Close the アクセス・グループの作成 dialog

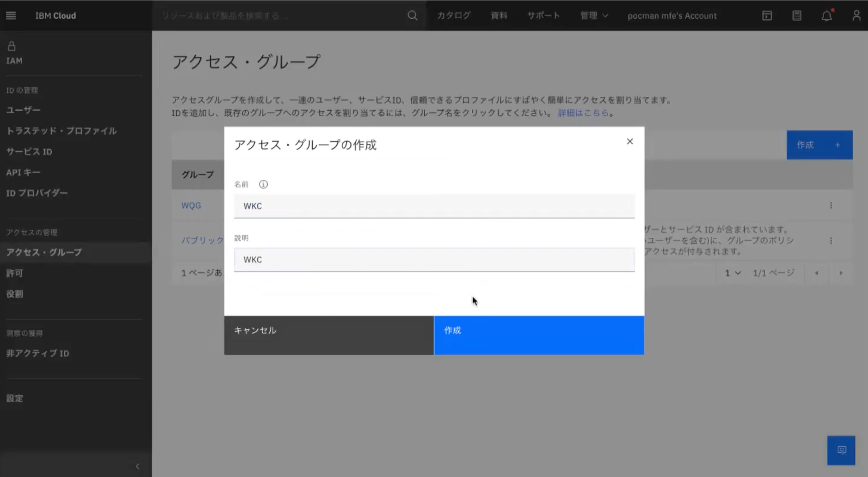point(630,141)
